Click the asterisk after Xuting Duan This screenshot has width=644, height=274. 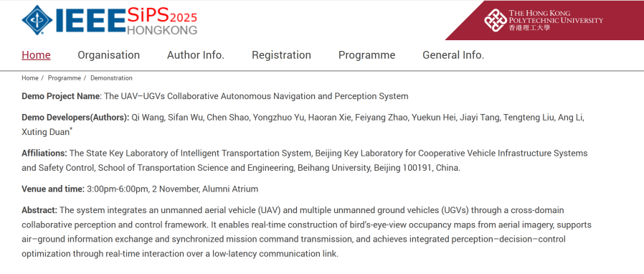click(x=71, y=130)
